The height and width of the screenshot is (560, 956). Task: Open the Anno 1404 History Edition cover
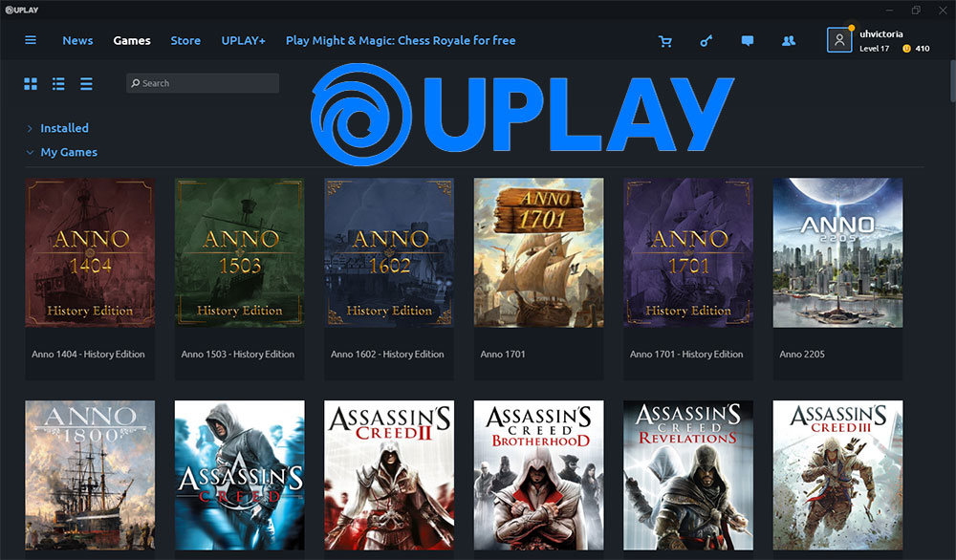pyautogui.click(x=90, y=252)
